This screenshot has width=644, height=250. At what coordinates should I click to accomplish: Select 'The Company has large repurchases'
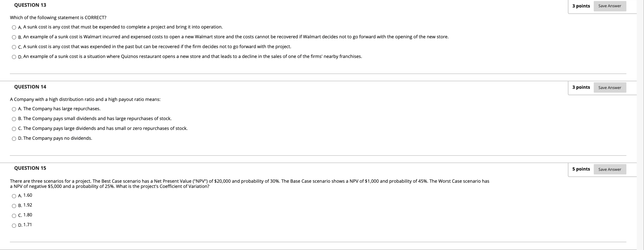coord(14,109)
